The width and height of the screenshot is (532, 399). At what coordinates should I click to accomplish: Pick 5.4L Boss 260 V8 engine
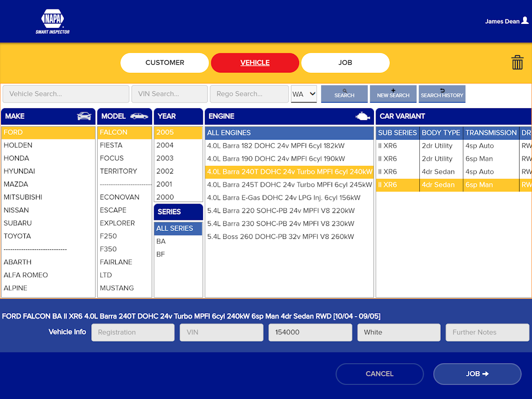(289, 236)
